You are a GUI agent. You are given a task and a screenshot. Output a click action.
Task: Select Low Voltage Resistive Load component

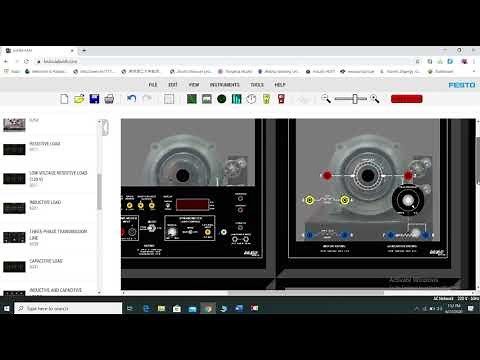45,179
